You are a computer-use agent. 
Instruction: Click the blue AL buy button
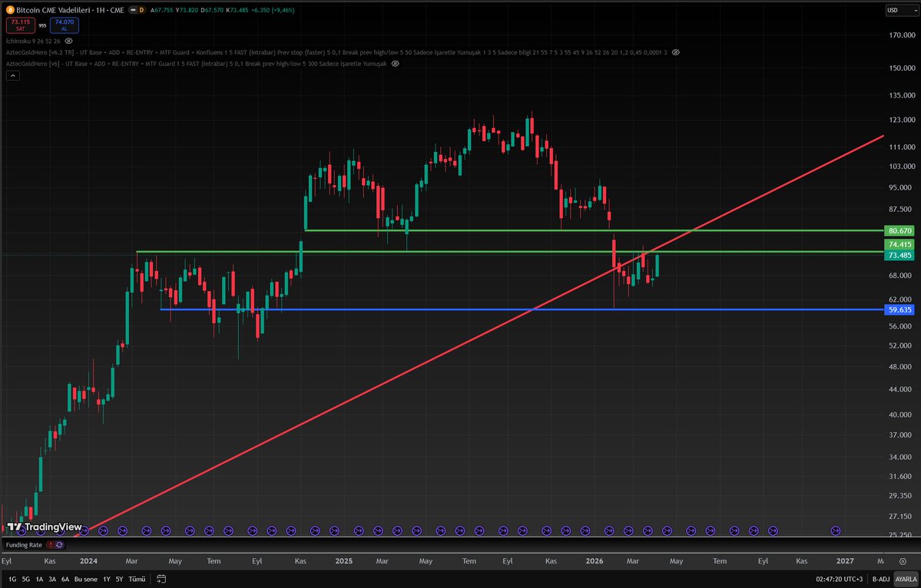click(x=64, y=25)
